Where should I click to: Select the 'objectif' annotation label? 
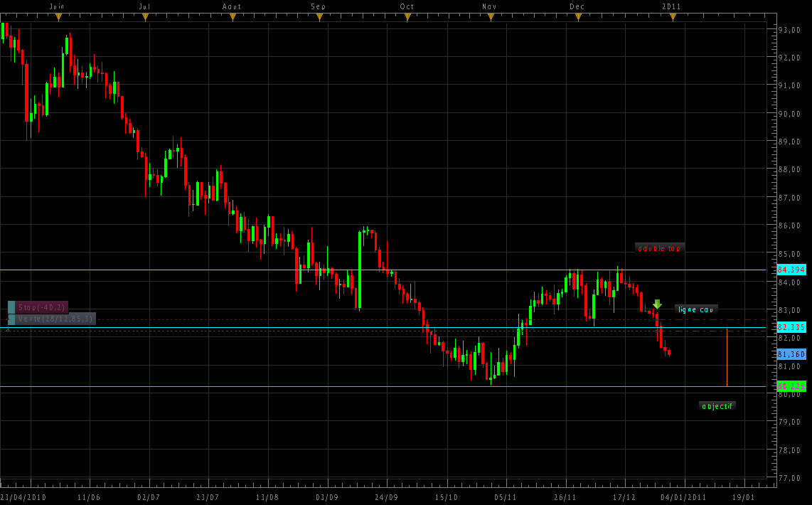[717, 406]
